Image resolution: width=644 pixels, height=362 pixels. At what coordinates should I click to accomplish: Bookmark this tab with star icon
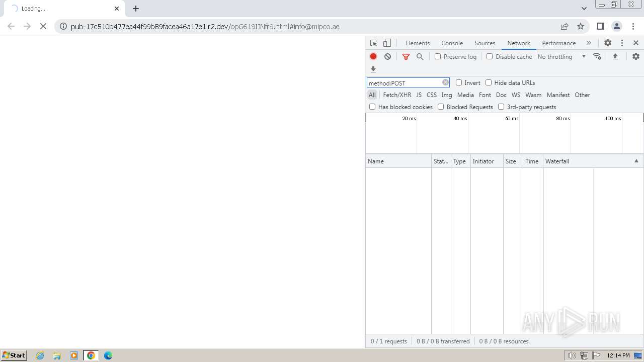pos(581,26)
